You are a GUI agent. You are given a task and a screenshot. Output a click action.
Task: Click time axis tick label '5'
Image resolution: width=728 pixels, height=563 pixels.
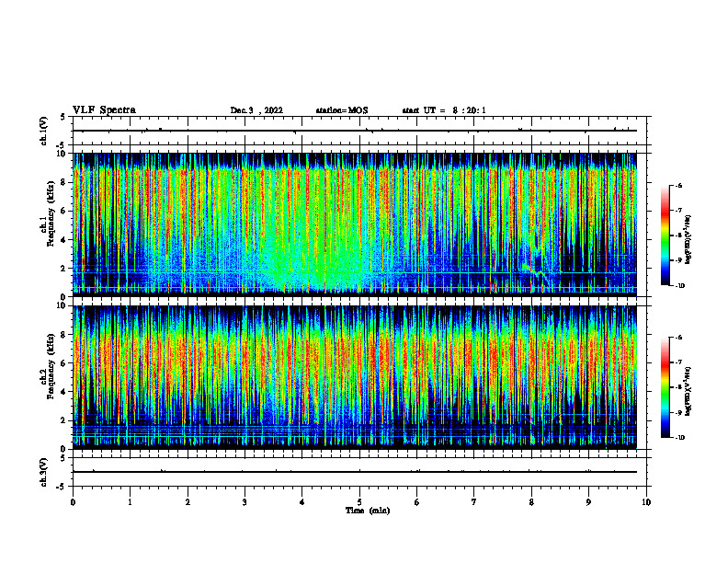pos(359,502)
